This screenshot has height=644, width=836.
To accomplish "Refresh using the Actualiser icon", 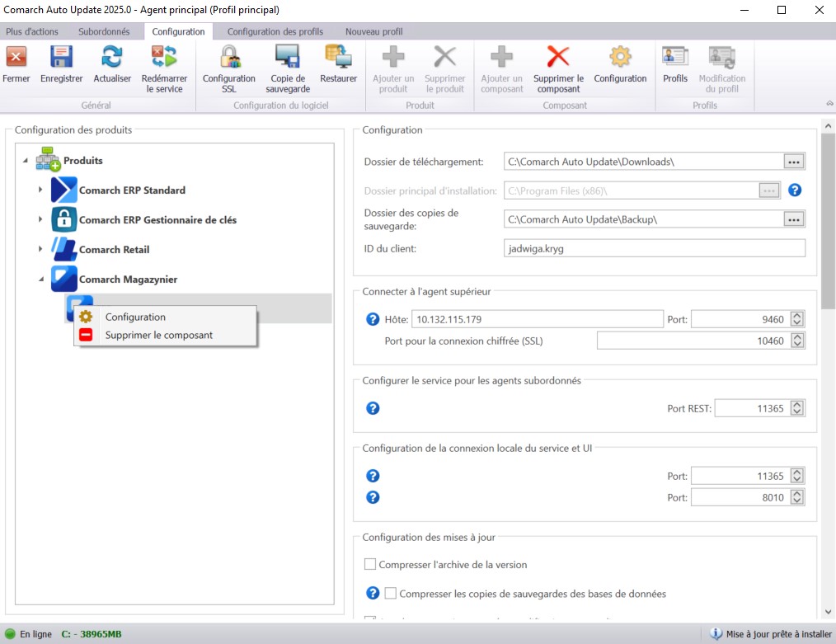I will [x=112, y=57].
